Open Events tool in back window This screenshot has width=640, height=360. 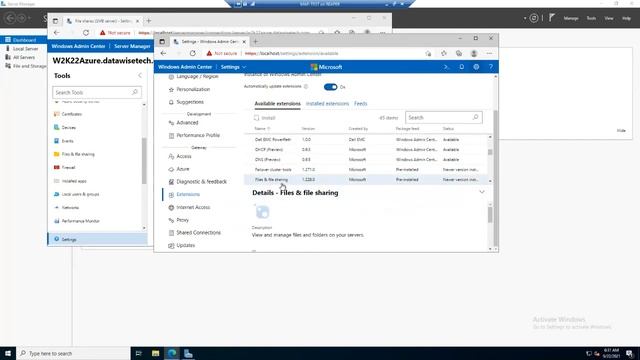click(67, 141)
